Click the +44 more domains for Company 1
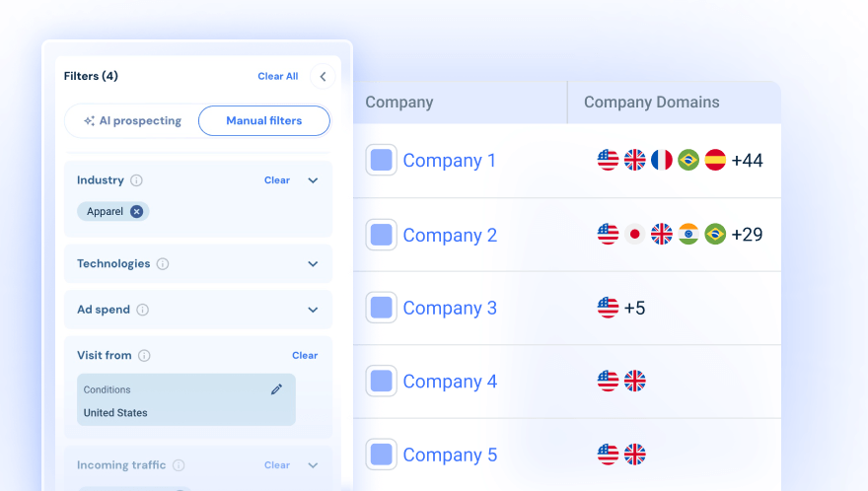868x491 pixels. point(747,160)
